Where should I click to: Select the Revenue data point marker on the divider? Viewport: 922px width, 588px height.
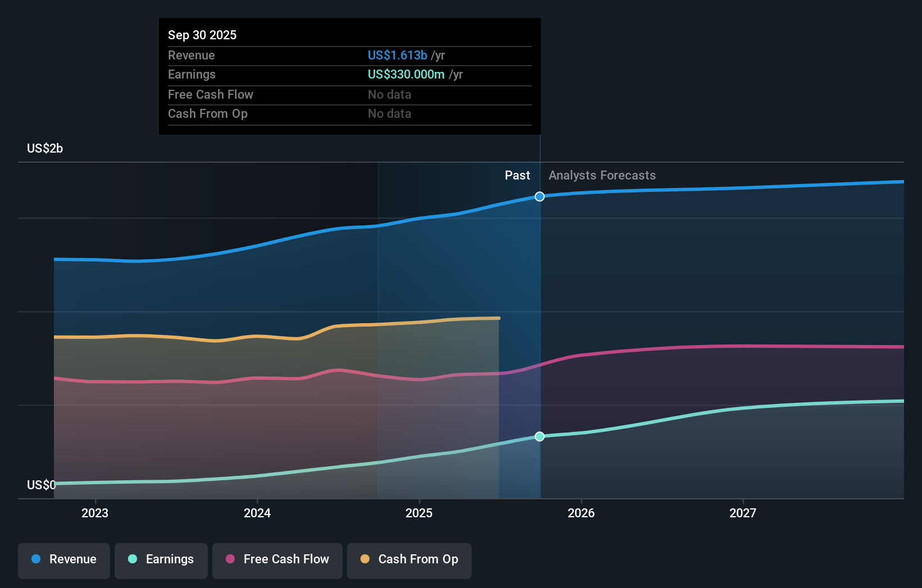(x=539, y=196)
